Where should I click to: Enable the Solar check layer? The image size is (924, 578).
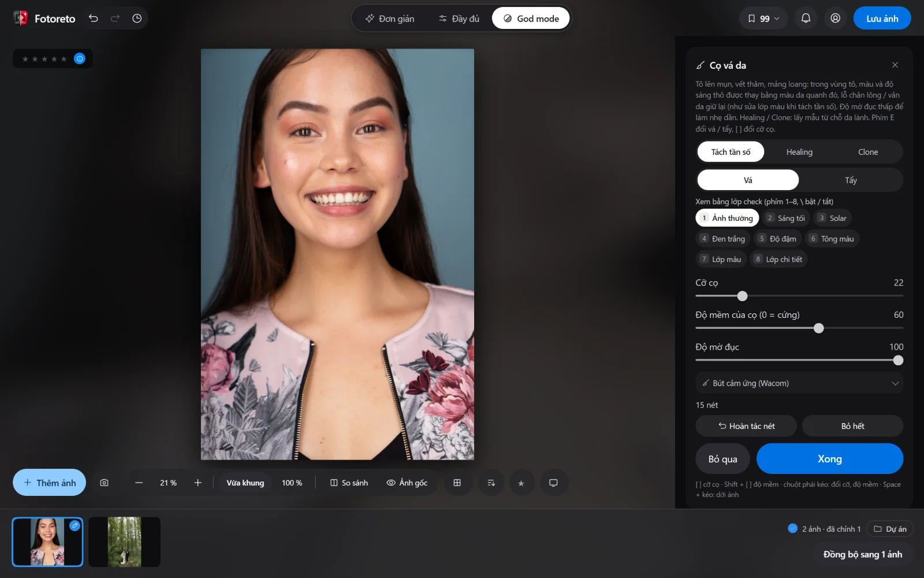click(833, 218)
